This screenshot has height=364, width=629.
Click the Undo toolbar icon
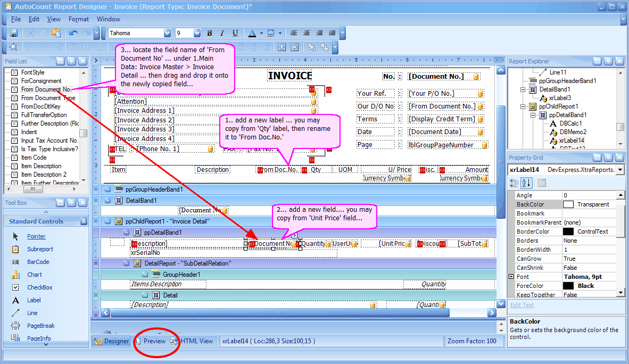coord(73,33)
